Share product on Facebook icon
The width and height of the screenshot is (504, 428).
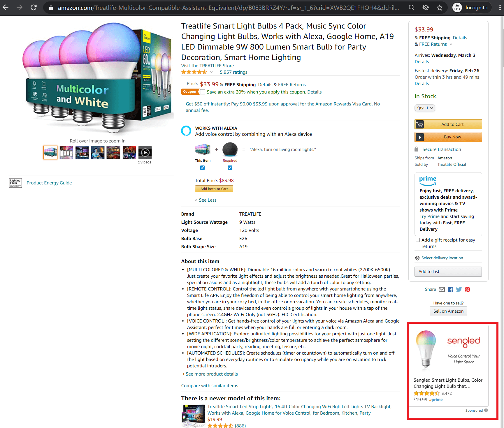(x=451, y=289)
